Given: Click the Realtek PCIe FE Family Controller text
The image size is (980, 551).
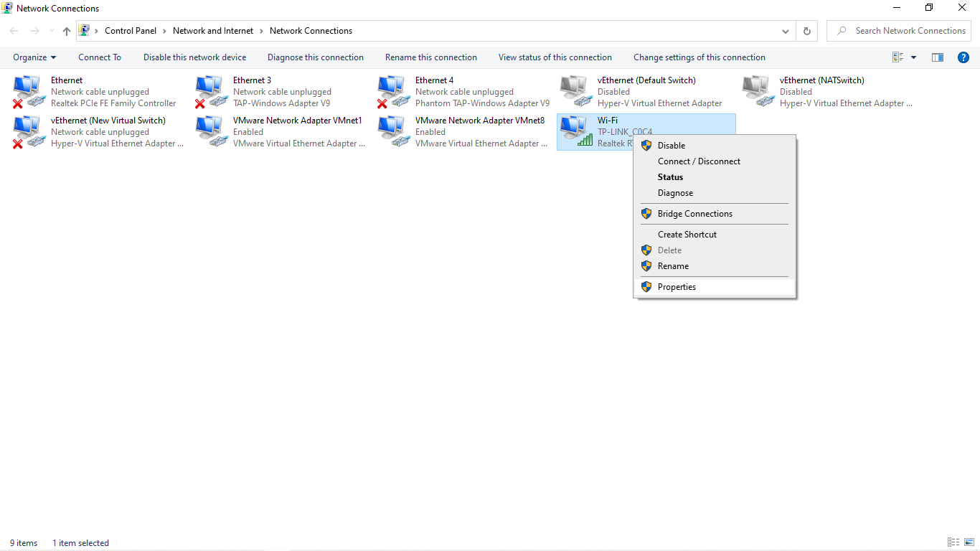Looking at the screenshot, I should [x=113, y=103].
